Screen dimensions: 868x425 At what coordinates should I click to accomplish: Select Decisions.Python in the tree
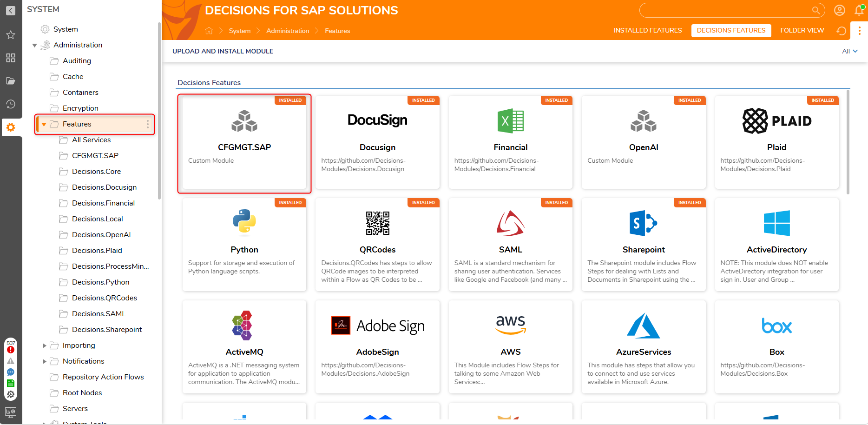coord(100,282)
